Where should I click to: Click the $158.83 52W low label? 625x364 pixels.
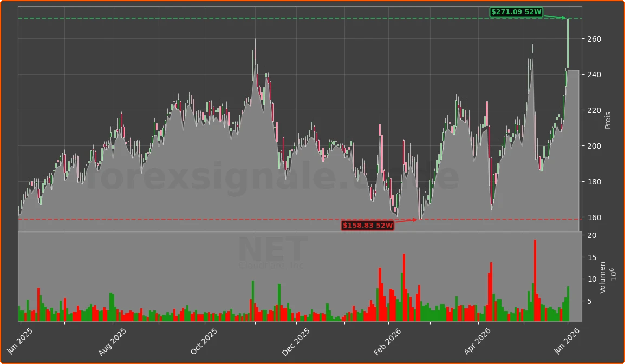368,226
